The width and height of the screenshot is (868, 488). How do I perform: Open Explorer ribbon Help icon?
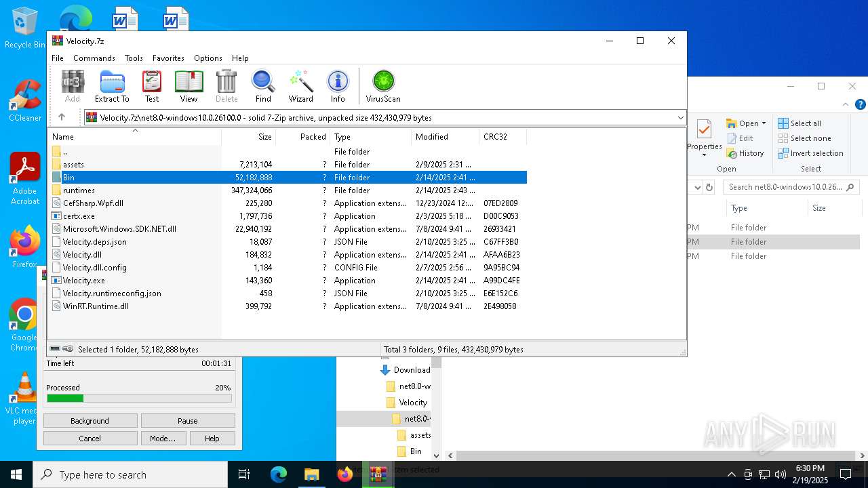click(x=861, y=104)
